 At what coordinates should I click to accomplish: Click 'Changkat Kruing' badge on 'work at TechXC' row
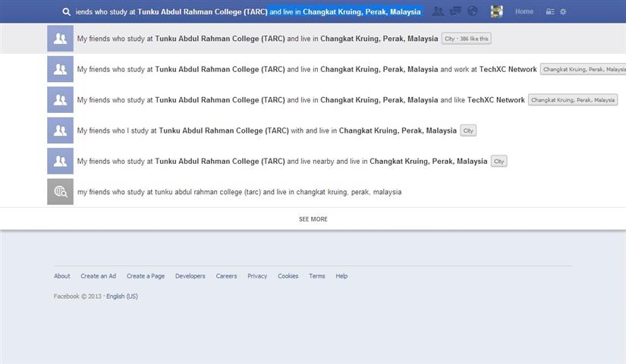pos(584,70)
